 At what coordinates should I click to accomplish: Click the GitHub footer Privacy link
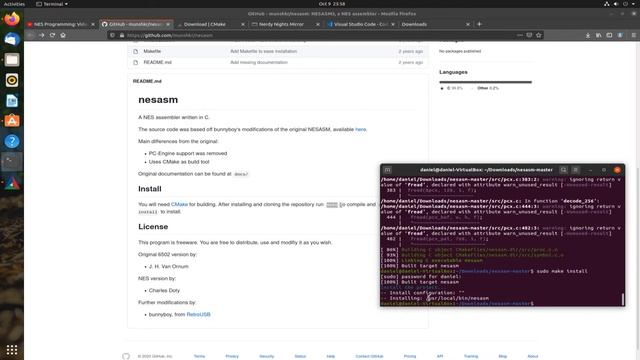pos(232,356)
